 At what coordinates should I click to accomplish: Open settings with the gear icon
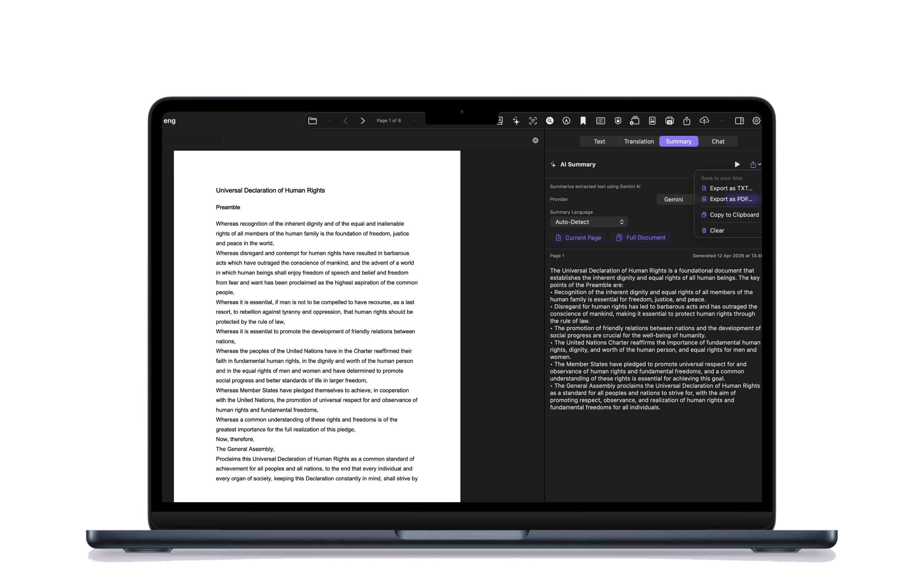coord(757,121)
